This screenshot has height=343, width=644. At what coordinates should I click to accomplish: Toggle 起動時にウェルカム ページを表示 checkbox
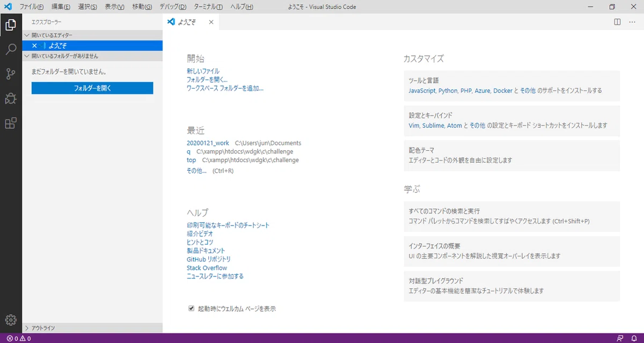pyautogui.click(x=191, y=309)
